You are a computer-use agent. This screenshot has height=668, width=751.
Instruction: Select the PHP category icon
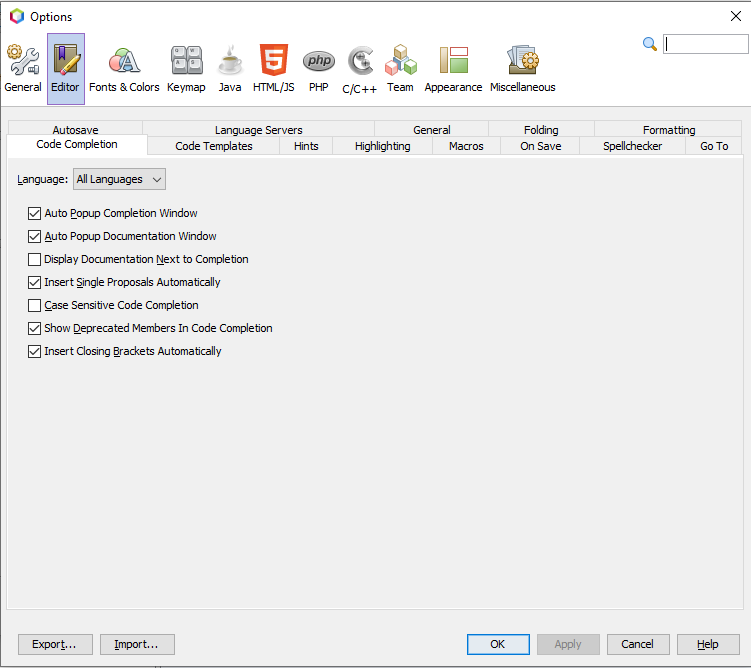click(x=319, y=62)
